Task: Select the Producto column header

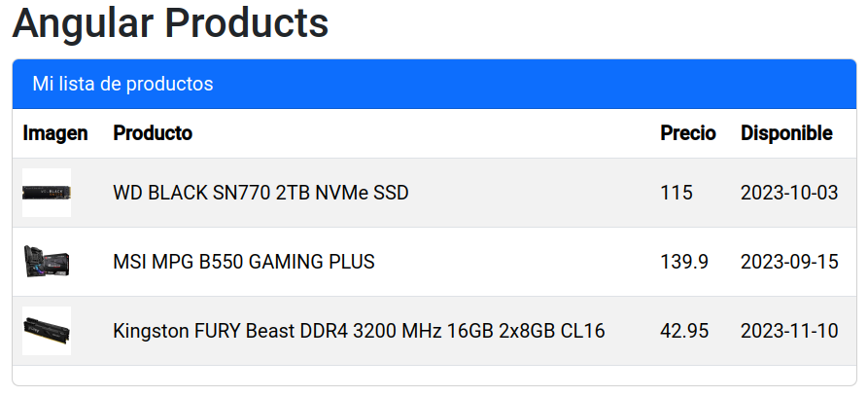Action: pos(153,133)
